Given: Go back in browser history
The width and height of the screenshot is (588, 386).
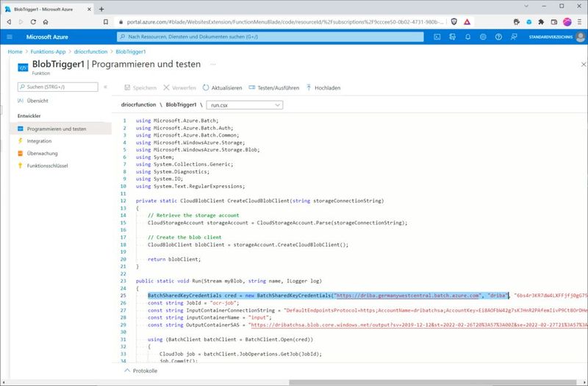Looking at the screenshot, I should pos(9,22).
